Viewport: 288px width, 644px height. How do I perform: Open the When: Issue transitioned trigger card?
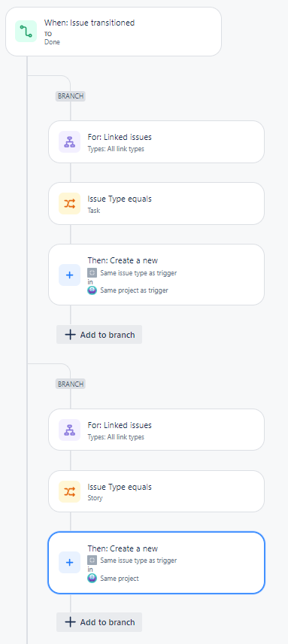point(114,32)
